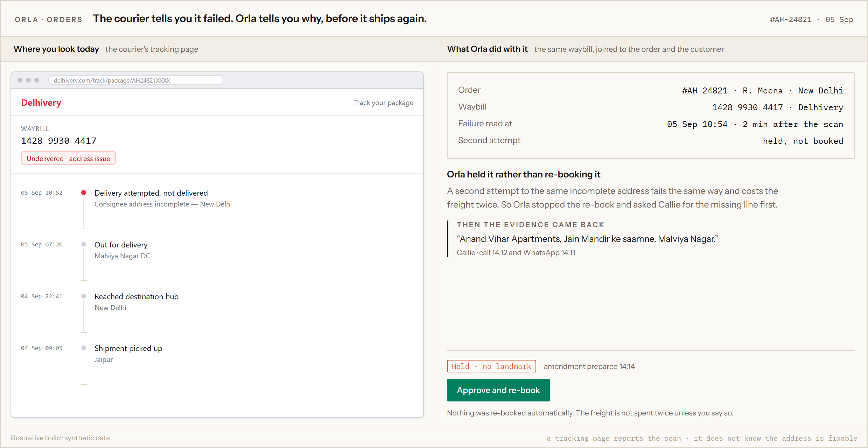Click the Order value '#AH-24821 · R. Meena · New Delhi'
This screenshot has height=448, width=868.
pyautogui.click(x=763, y=91)
